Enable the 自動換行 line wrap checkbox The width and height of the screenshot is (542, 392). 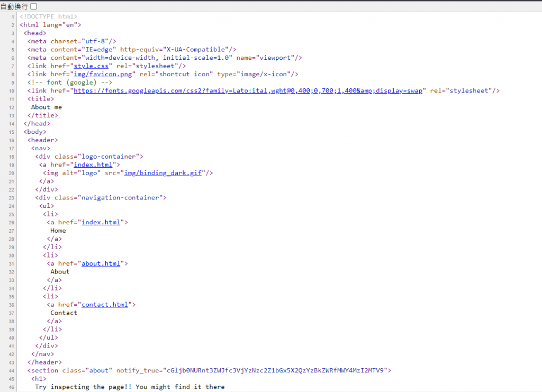34,6
